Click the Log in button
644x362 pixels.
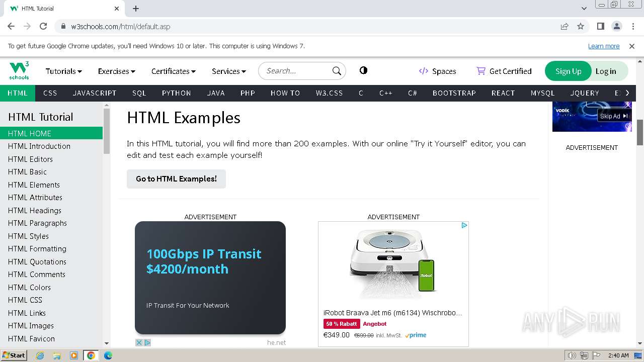pyautogui.click(x=606, y=71)
